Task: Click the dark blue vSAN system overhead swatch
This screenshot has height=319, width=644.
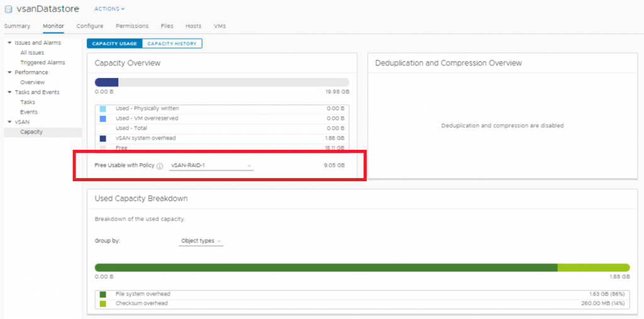Action: point(103,138)
